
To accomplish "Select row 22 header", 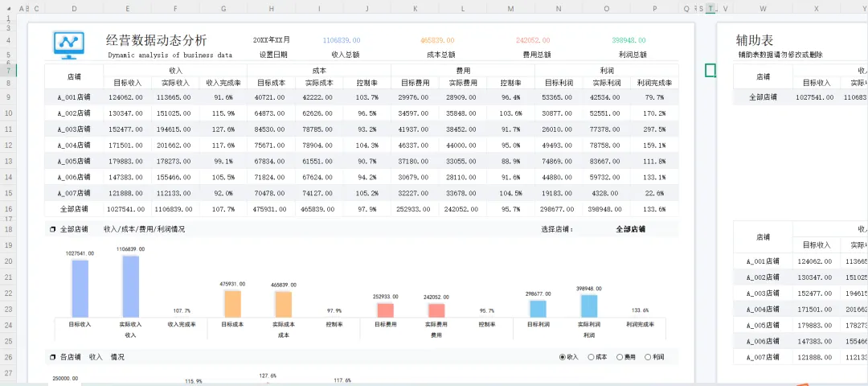I will pos(8,293).
